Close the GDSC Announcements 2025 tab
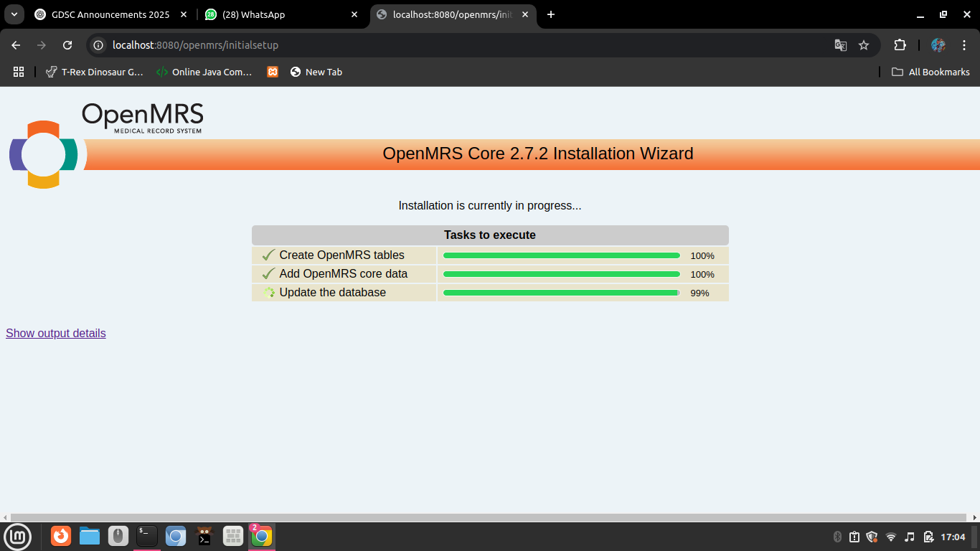 tap(184, 14)
